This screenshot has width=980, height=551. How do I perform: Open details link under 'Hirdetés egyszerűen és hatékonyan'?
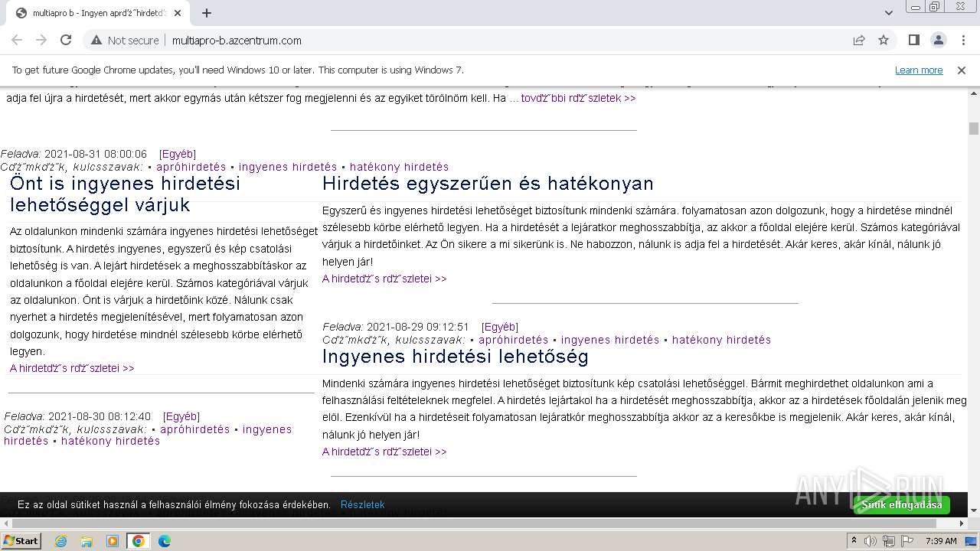(x=384, y=279)
